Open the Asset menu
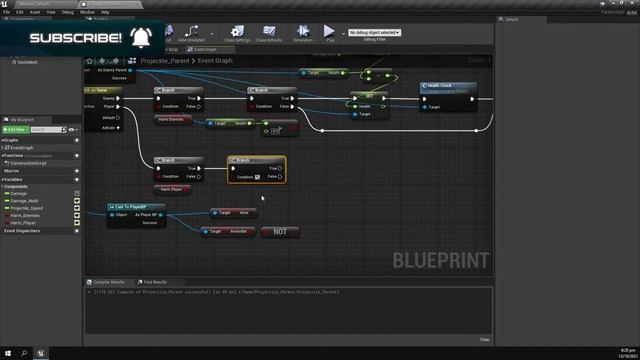 (x=35, y=12)
